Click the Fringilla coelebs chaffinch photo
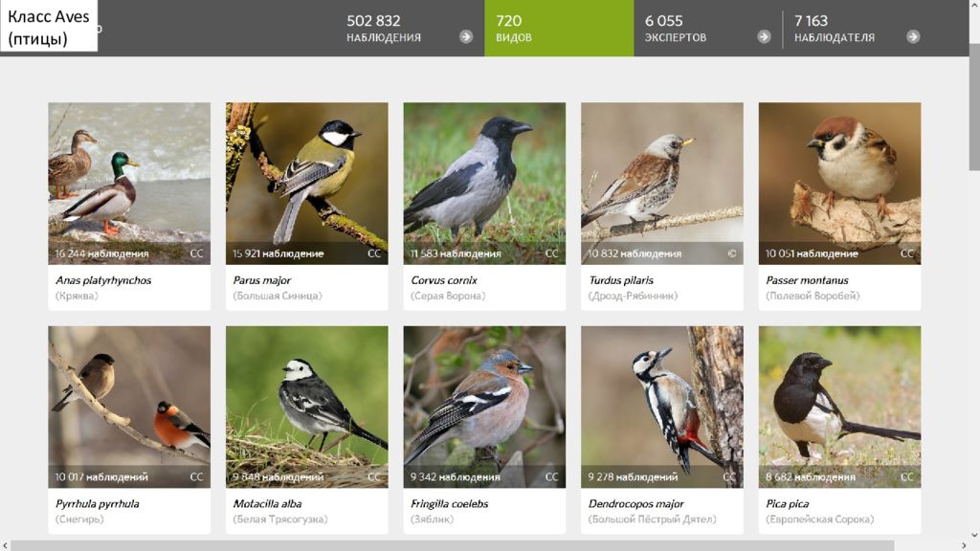 (484, 407)
